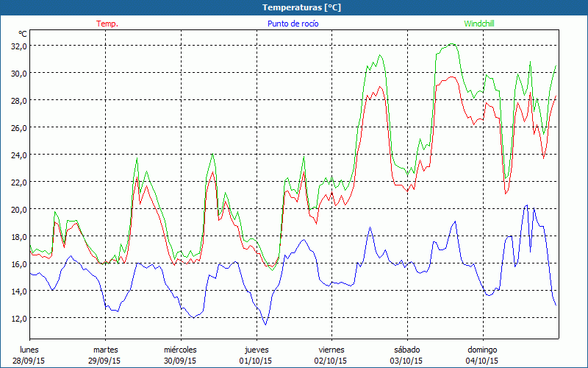Click the Temperaturas [ºC] chart title
The height and width of the screenshot is (368, 588).
(x=301, y=7)
